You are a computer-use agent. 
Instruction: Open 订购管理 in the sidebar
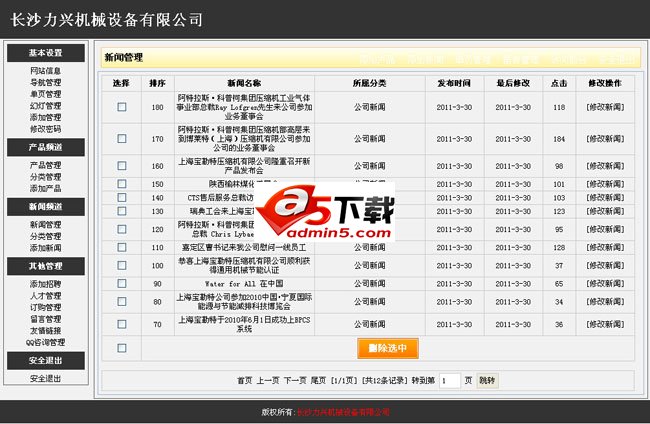[46, 307]
